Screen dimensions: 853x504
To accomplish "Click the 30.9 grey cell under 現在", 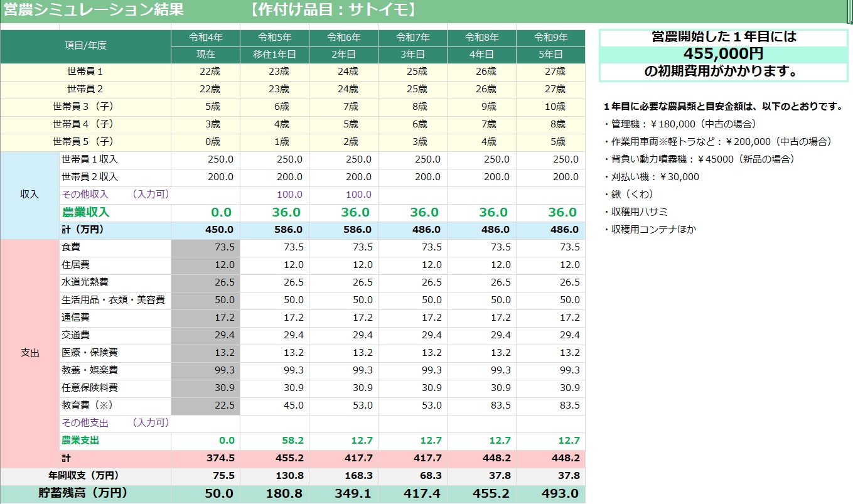I will click(x=205, y=388).
